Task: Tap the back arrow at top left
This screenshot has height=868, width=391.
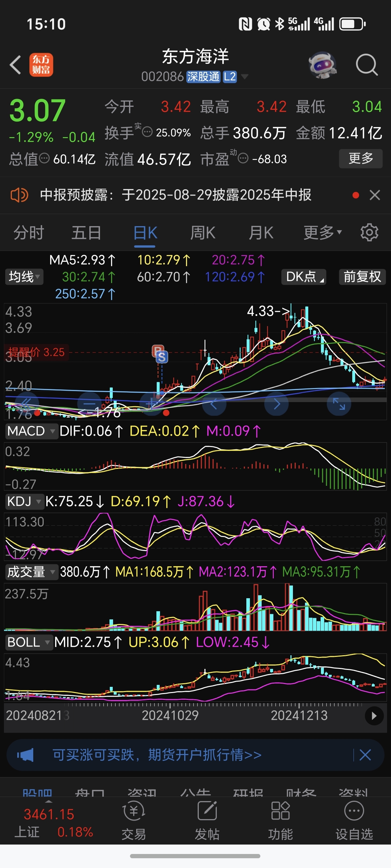Action: click(x=15, y=65)
